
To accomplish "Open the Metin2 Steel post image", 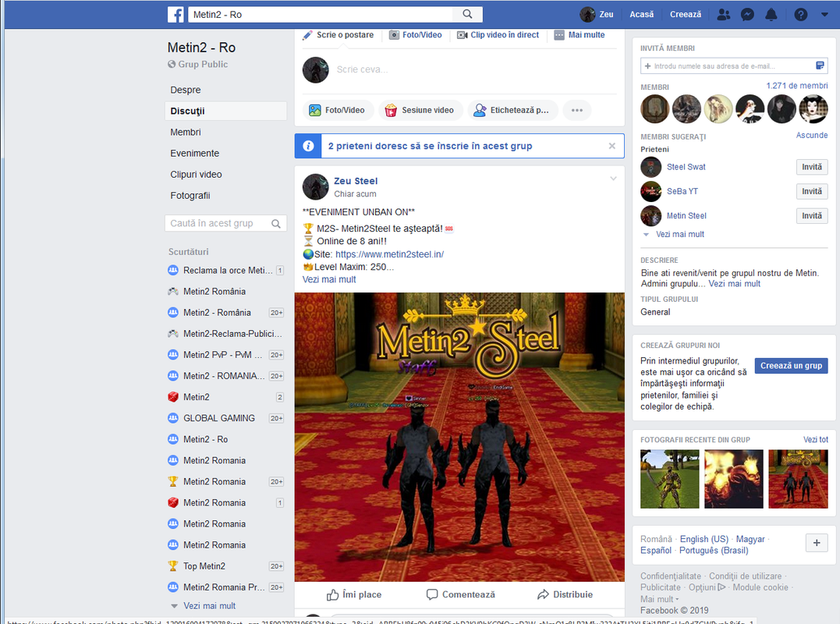I will coord(459,437).
